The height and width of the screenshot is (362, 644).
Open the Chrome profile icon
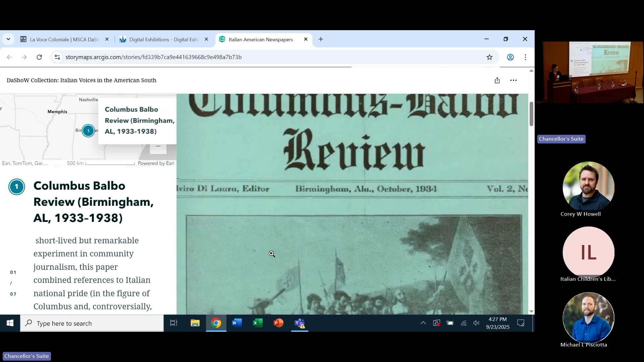[510, 57]
